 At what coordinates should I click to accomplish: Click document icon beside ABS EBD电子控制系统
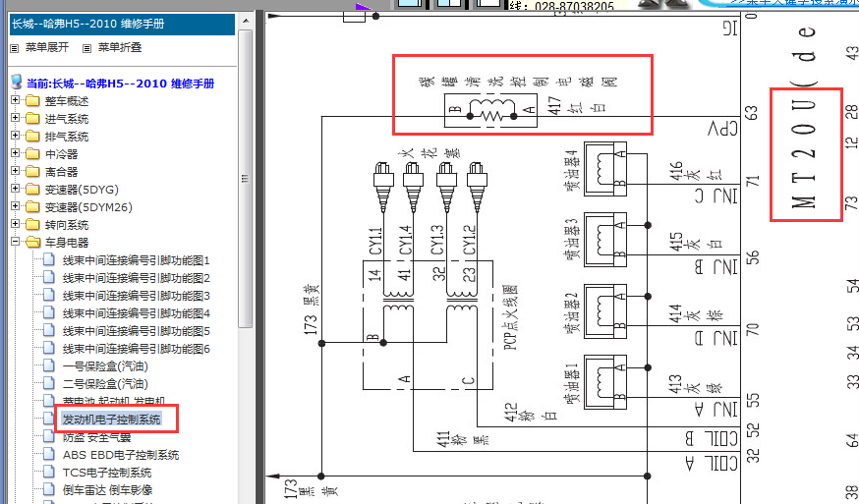point(49,454)
